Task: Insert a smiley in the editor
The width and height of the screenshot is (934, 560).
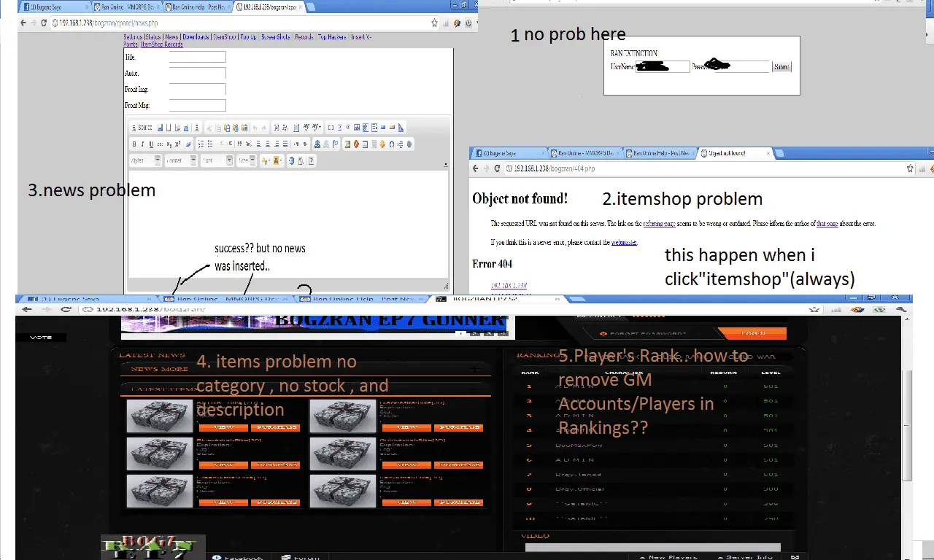Action: point(382,144)
